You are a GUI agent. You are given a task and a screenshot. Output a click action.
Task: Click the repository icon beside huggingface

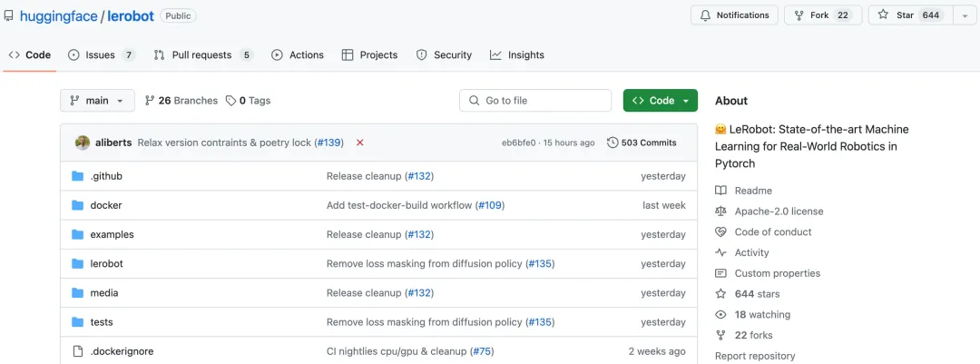9,16
